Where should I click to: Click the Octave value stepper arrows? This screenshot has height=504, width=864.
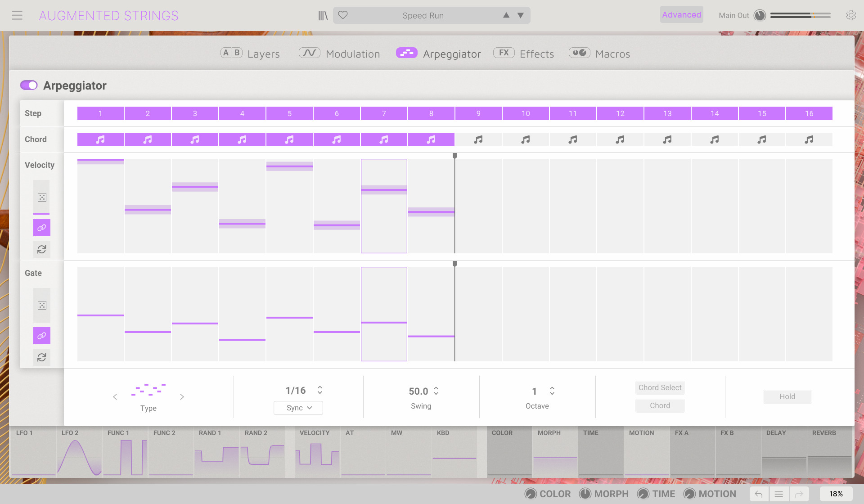[x=552, y=391]
